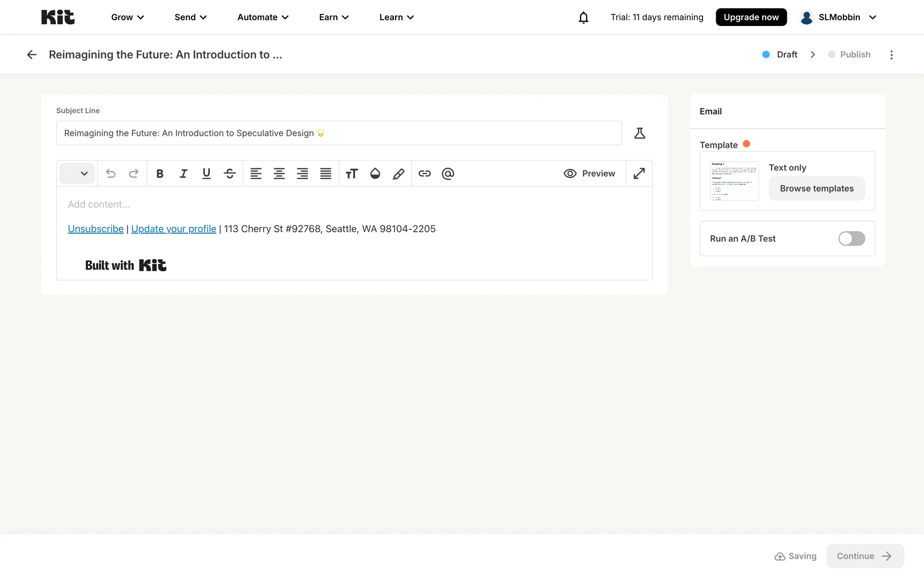This screenshot has width=924, height=578.
Task: Open the Grow menu
Action: coord(128,17)
